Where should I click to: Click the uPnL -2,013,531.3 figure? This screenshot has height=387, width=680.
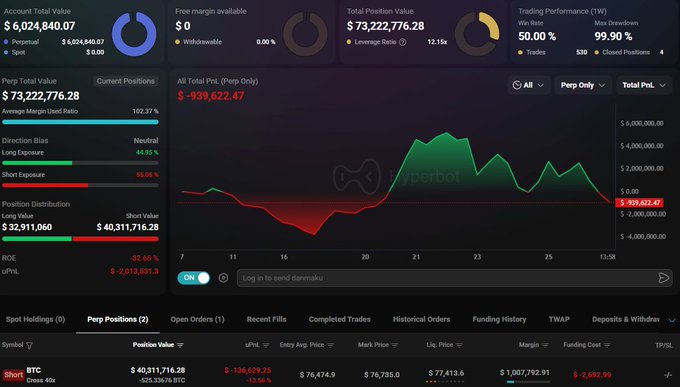click(x=134, y=271)
